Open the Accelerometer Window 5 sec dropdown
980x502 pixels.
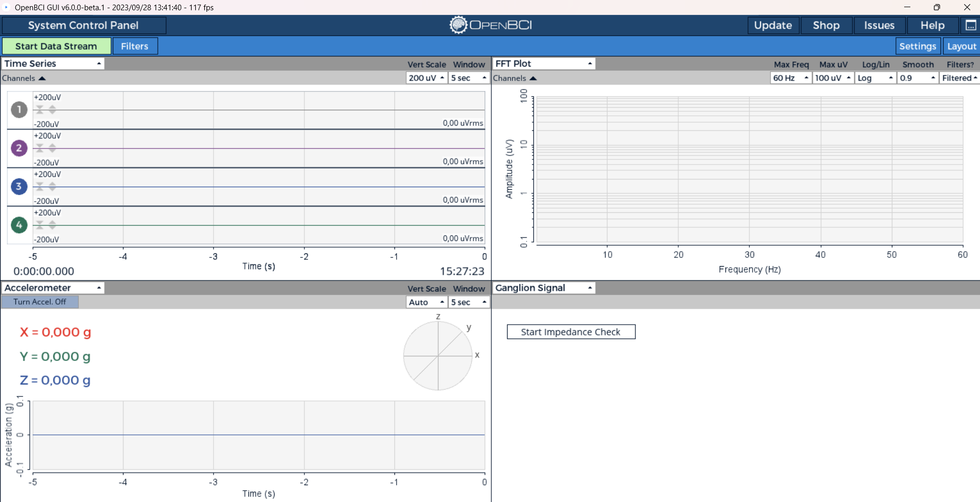click(469, 303)
